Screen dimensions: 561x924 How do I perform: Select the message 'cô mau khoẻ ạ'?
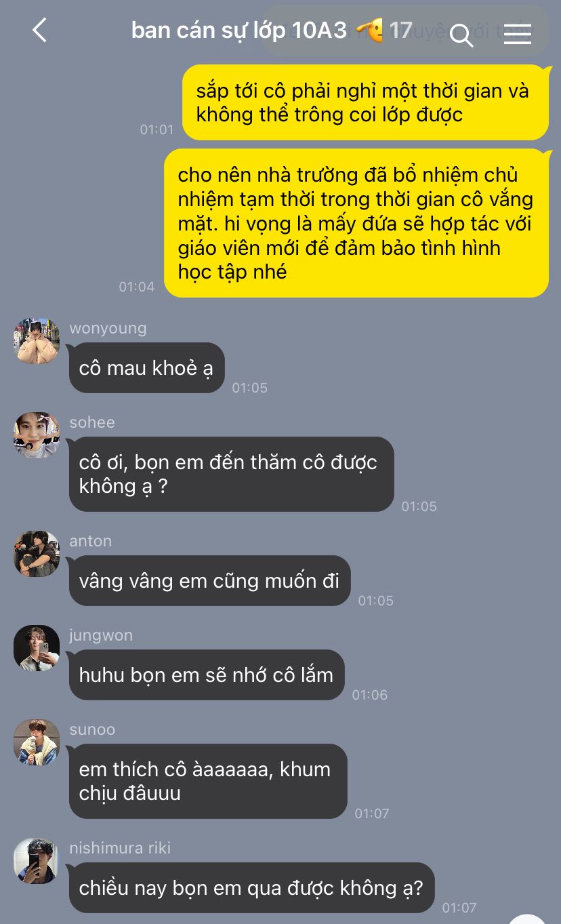click(x=146, y=368)
